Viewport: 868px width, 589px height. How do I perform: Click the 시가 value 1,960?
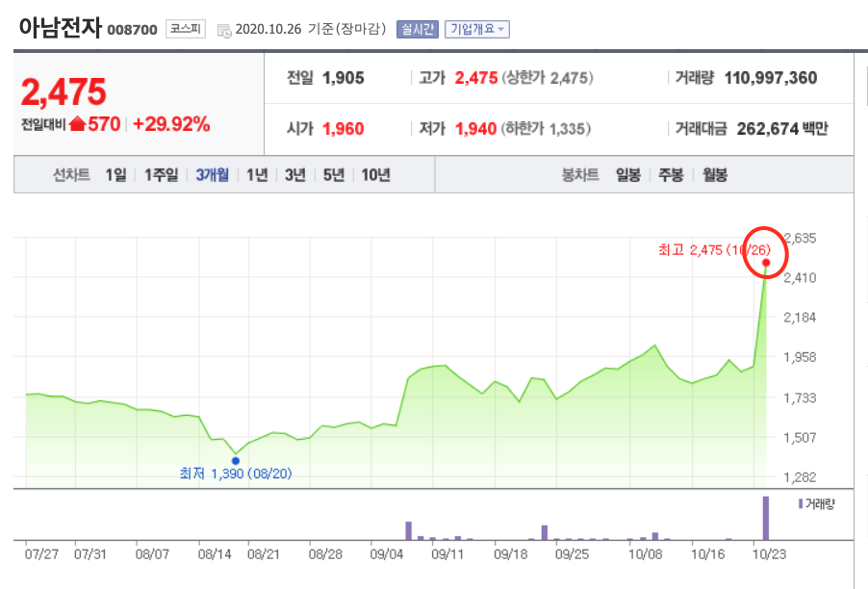tap(344, 129)
